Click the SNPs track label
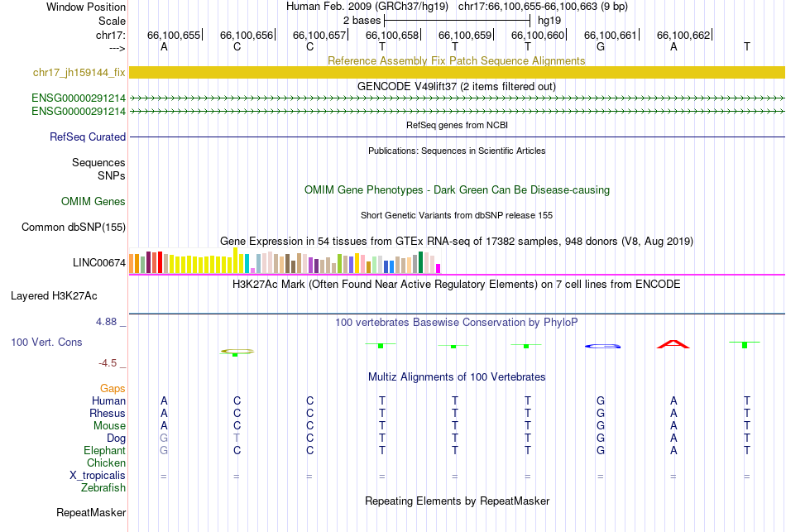786x532 pixels. click(x=112, y=175)
